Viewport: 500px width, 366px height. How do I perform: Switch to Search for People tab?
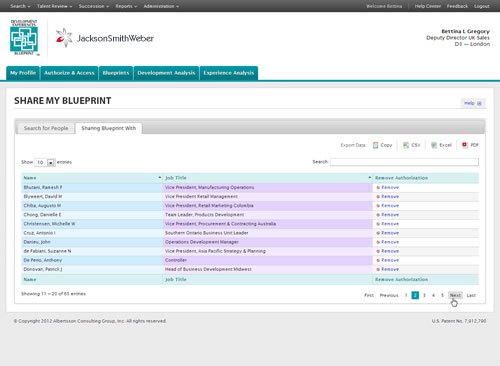point(46,128)
